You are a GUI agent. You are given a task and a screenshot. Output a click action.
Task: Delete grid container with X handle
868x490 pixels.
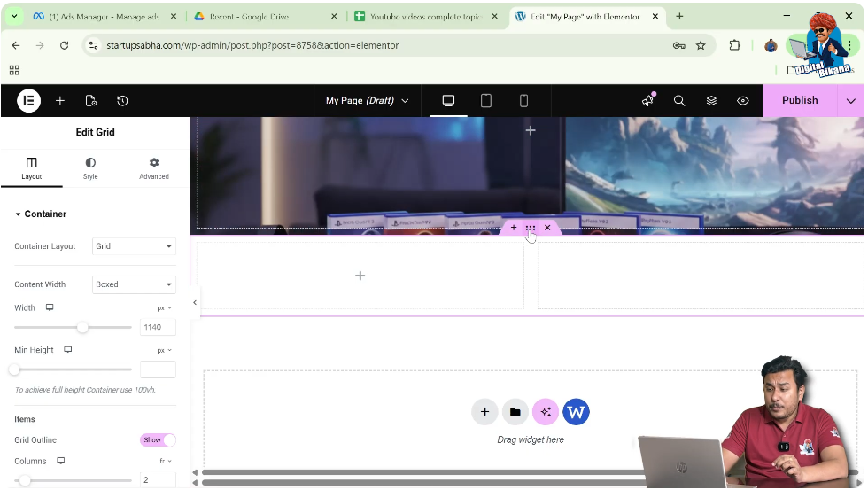[547, 228]
